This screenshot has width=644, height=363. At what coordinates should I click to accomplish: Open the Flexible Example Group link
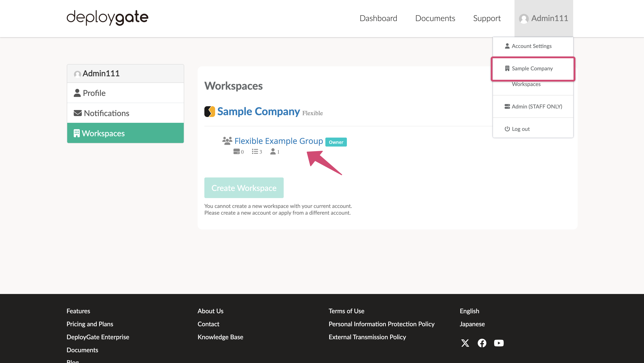pos(279,140)
